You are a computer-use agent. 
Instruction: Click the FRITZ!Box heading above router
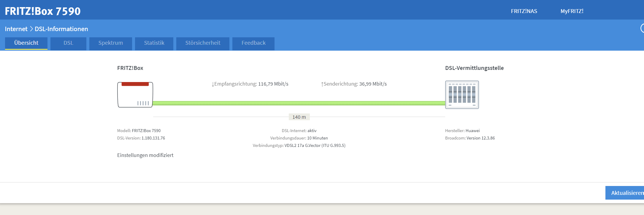click(130, 68)
